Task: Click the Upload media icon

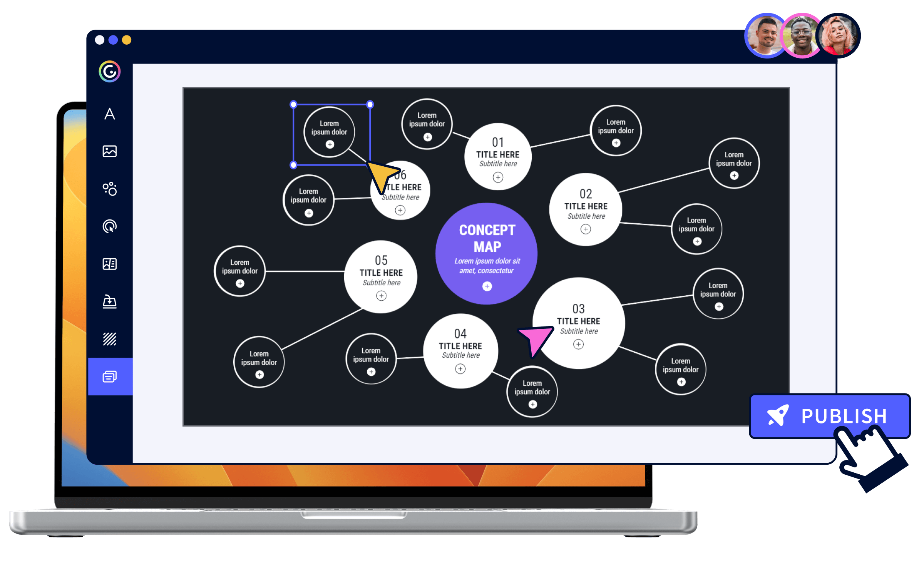Action: click(110, 301)
